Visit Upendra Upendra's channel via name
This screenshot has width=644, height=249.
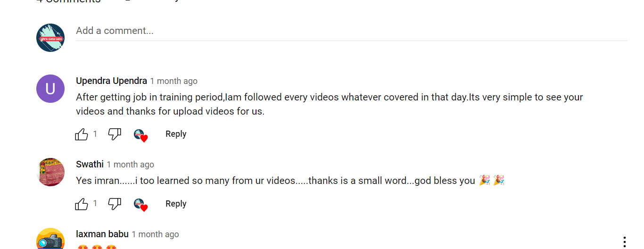point(111,81)
